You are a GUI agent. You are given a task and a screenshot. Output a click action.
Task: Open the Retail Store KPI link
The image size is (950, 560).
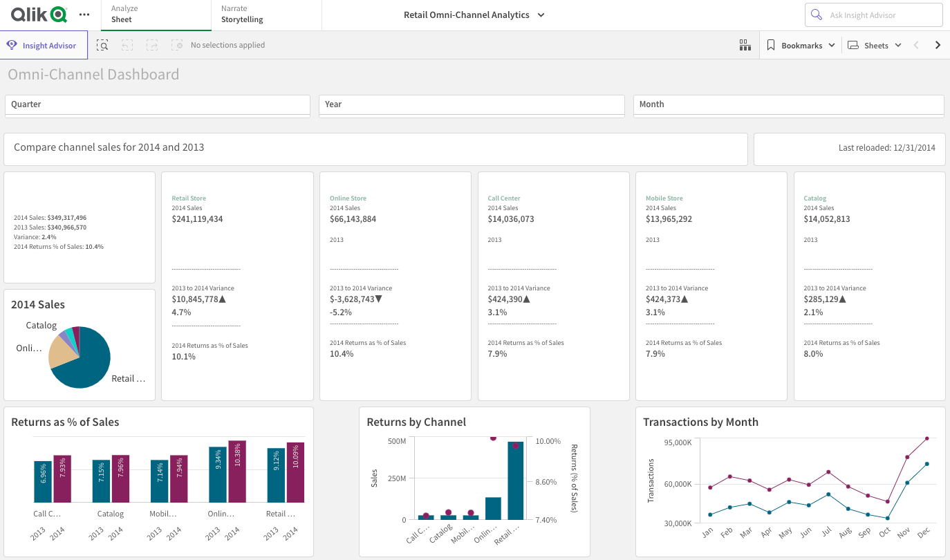click(x=188, y=198)
